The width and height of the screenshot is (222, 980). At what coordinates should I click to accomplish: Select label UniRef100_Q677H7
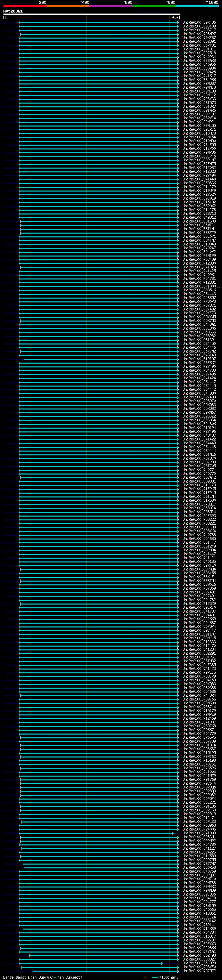click(x=199, y=864)
